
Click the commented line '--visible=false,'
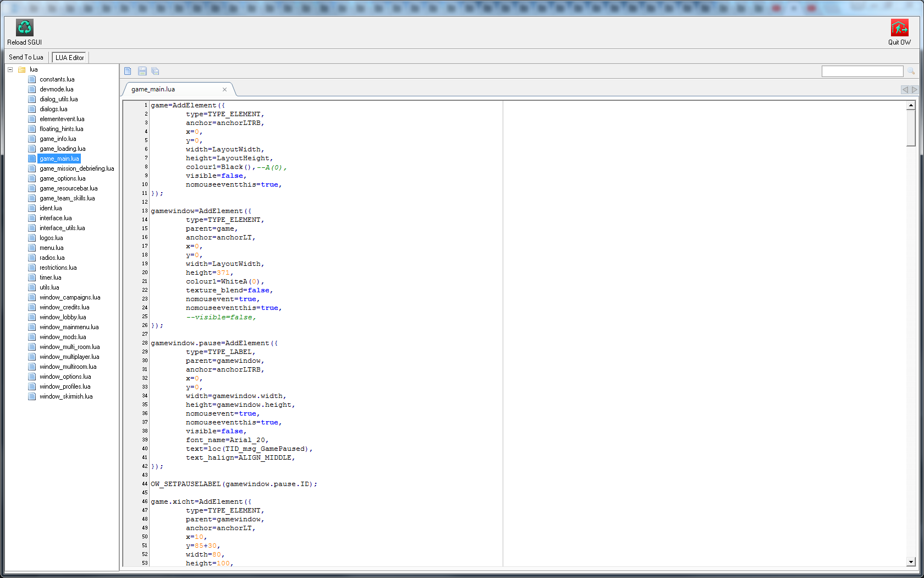[x=221, y=317]
